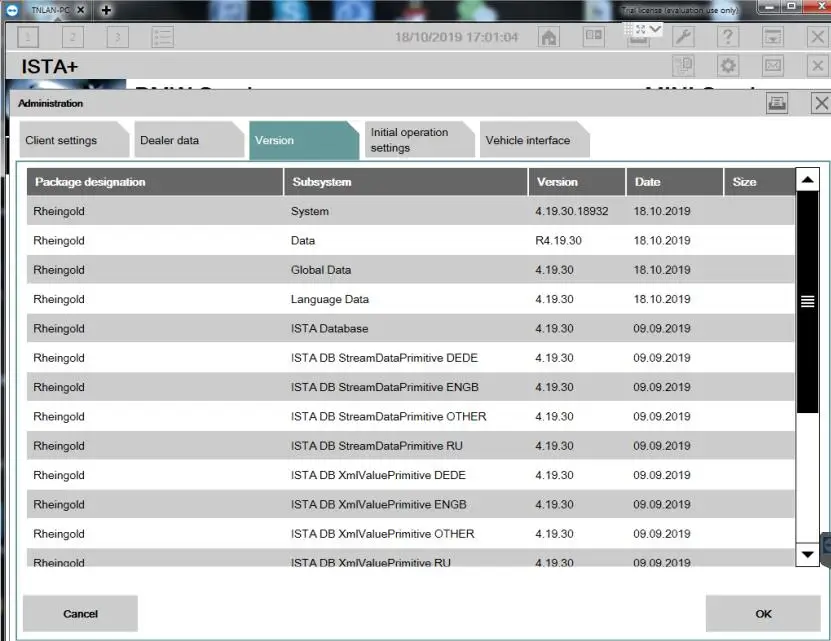Select the Language Data row

point(410,299)
